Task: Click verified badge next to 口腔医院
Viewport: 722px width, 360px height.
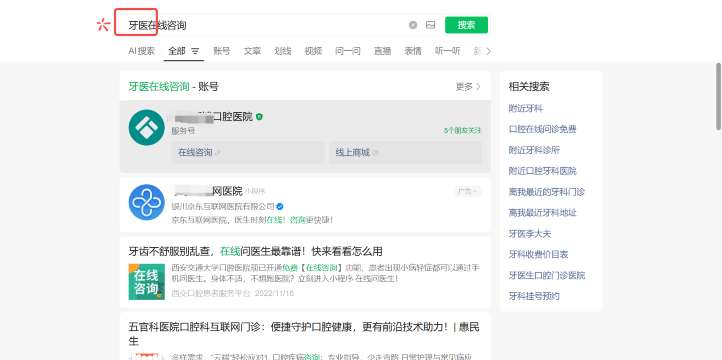Action: (259, 117)
